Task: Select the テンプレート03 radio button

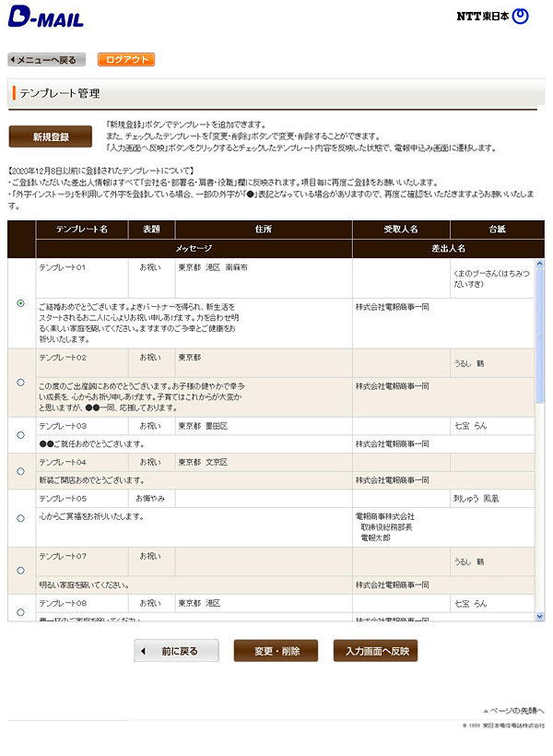Action: [x=20, y=435]
